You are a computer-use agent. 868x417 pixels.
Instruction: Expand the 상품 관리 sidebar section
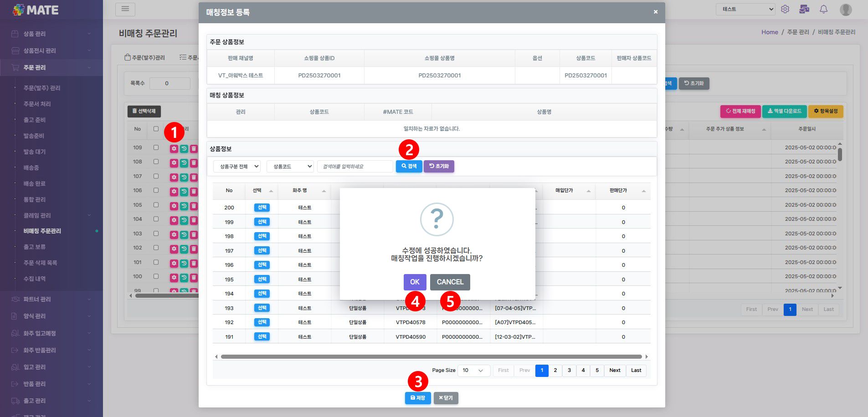pyautogui.click(x=51, y=34)
